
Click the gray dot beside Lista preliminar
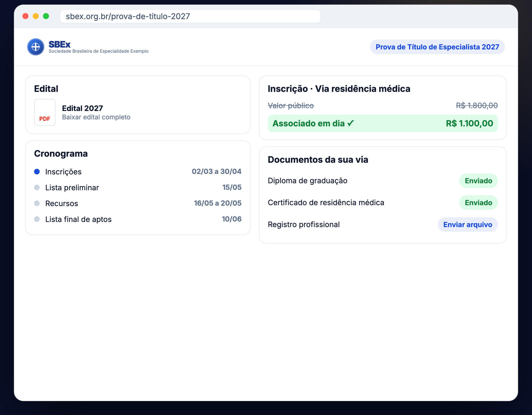[37, 187]
